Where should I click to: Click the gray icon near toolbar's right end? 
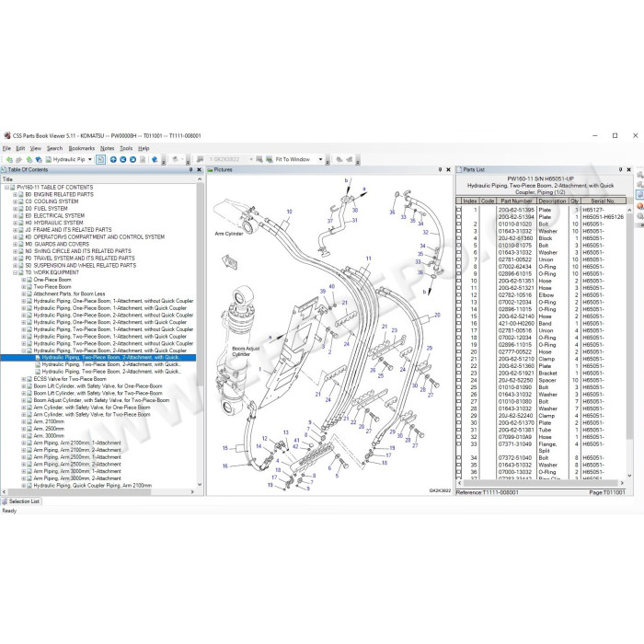tap(349, 159)
